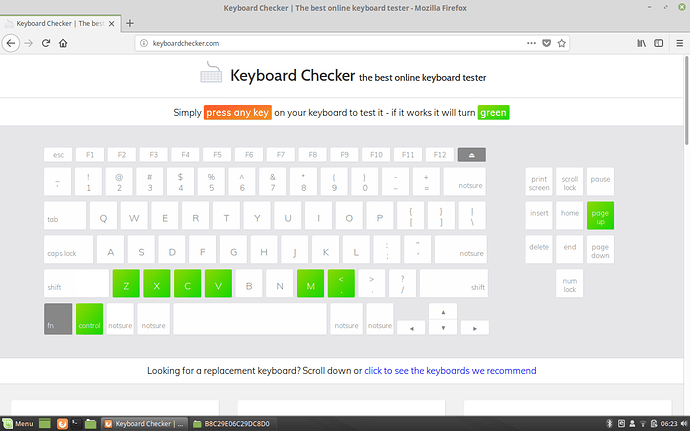690x431 pixels.
Task: Click the left shift key
Action: pos(77,284)
